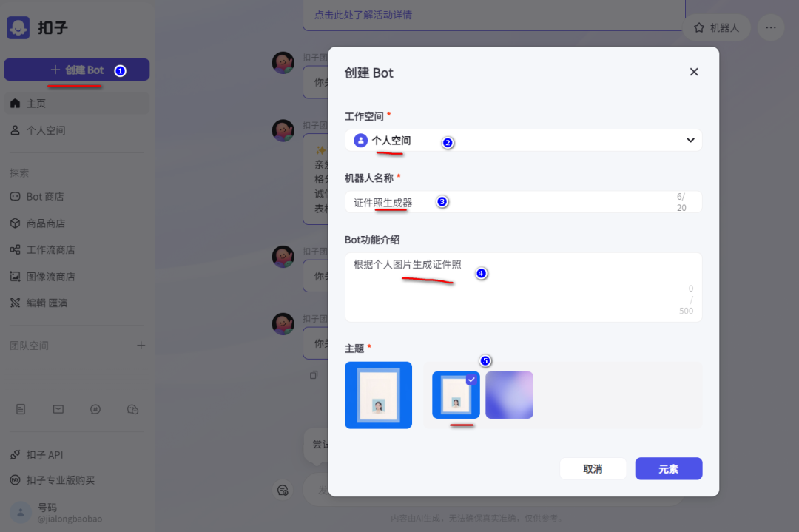The image size is (799, 532).
Task: Open the 图像流商店 entry
Action: [76, 276]
